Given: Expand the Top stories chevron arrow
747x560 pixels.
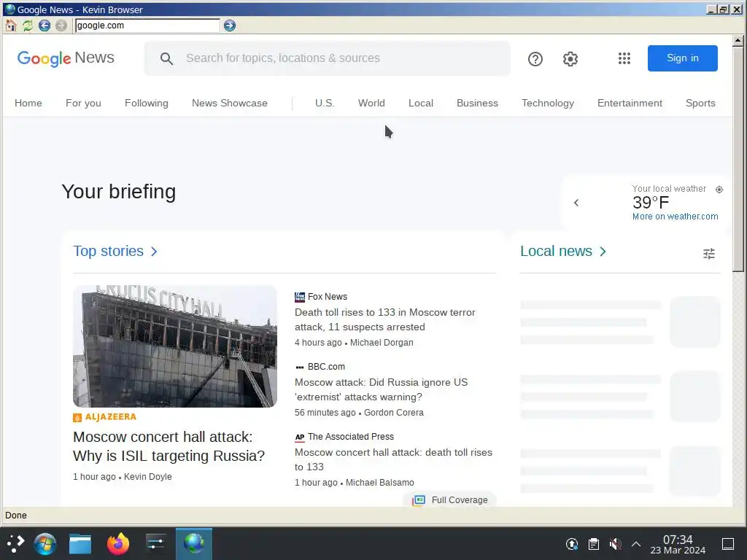Looking at the screenshot, I should click(154, 252).
